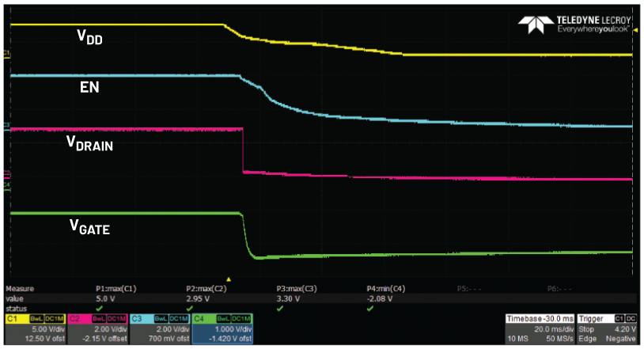Viewport: 644px width, 349px height.
Task: Click the trigger position marker below the grid
Action: click(229, 279)
